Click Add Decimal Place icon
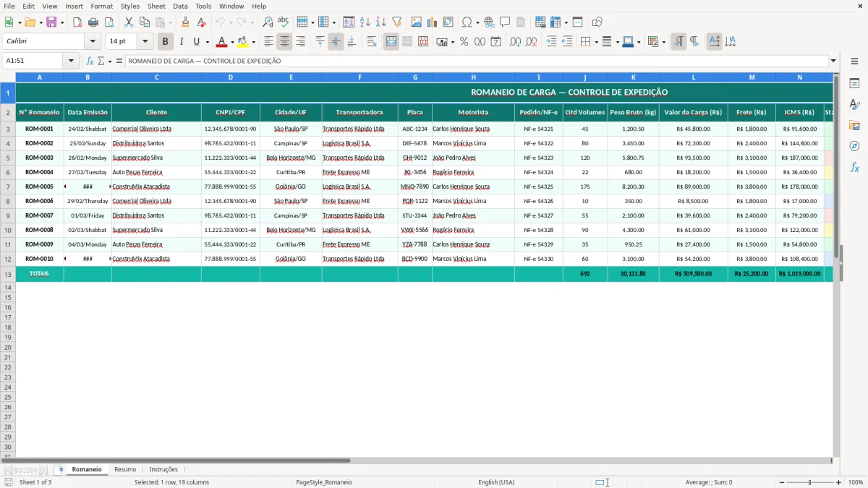The height and width of the screenshot is (488, 868). point(515,42)
